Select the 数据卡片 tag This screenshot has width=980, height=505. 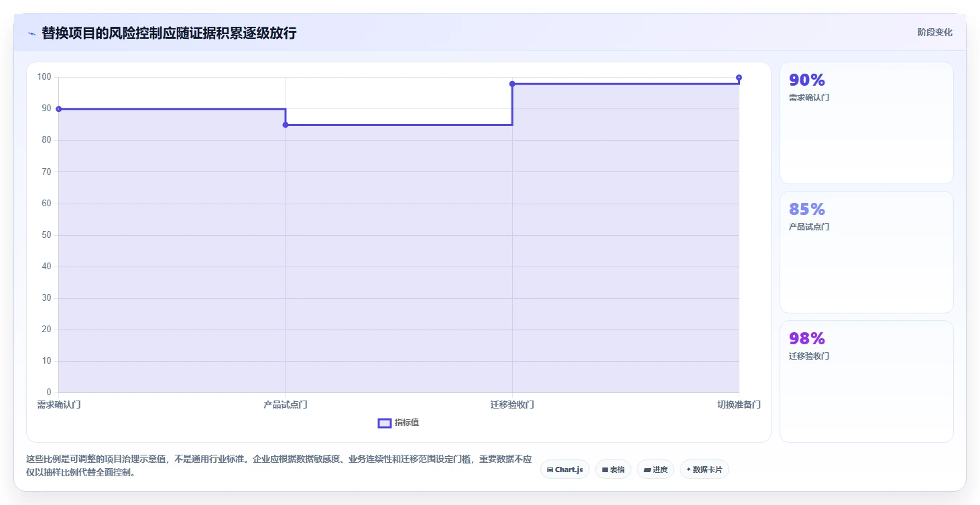pos(704,470)
